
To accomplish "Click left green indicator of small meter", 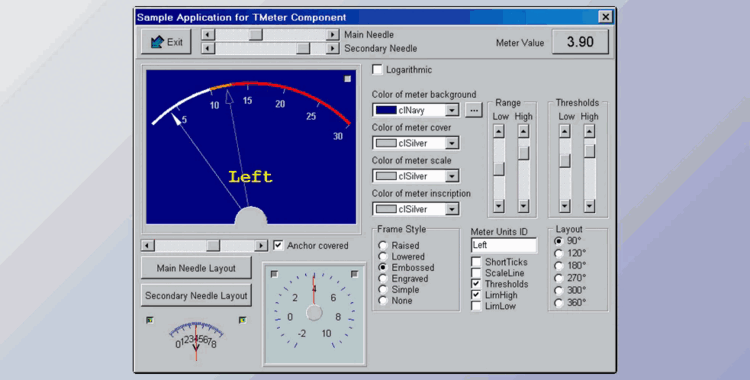I will [150, 320].
